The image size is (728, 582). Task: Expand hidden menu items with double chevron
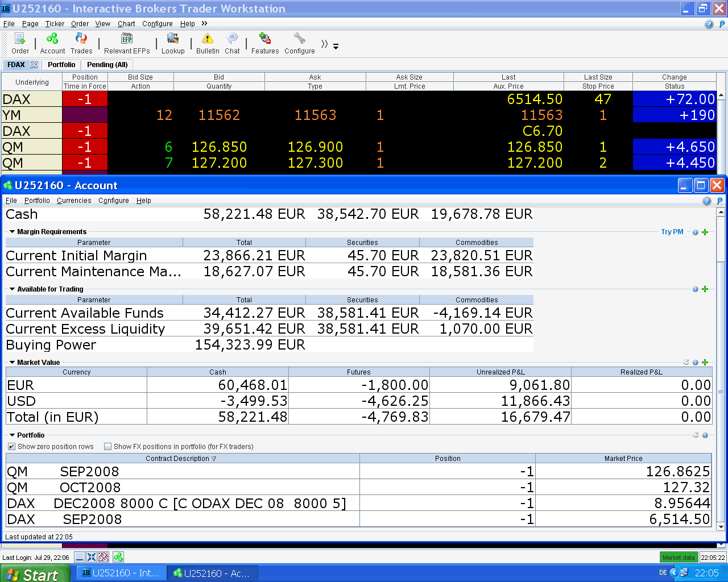(204, 23)
